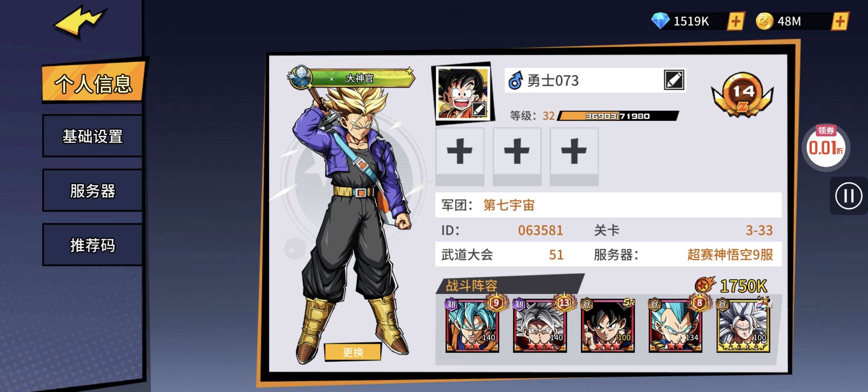Click 更换 button under Trunks

tap(353, 352)
